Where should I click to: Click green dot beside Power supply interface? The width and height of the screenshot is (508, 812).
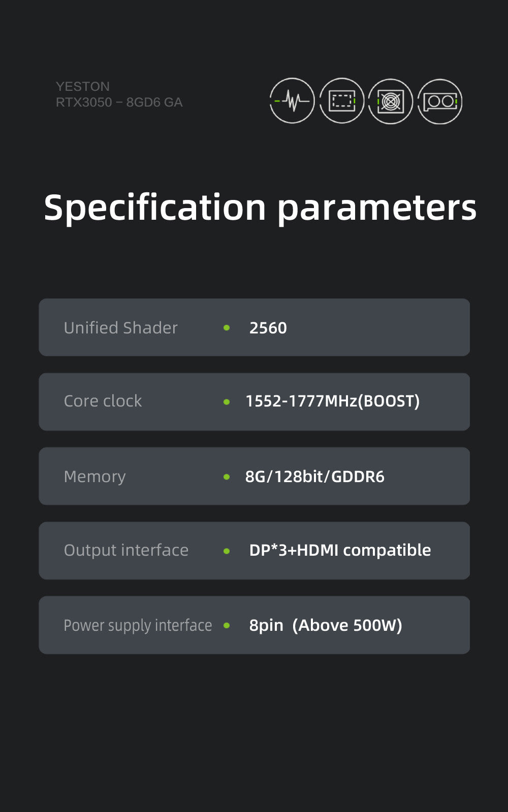coord(227,625)
